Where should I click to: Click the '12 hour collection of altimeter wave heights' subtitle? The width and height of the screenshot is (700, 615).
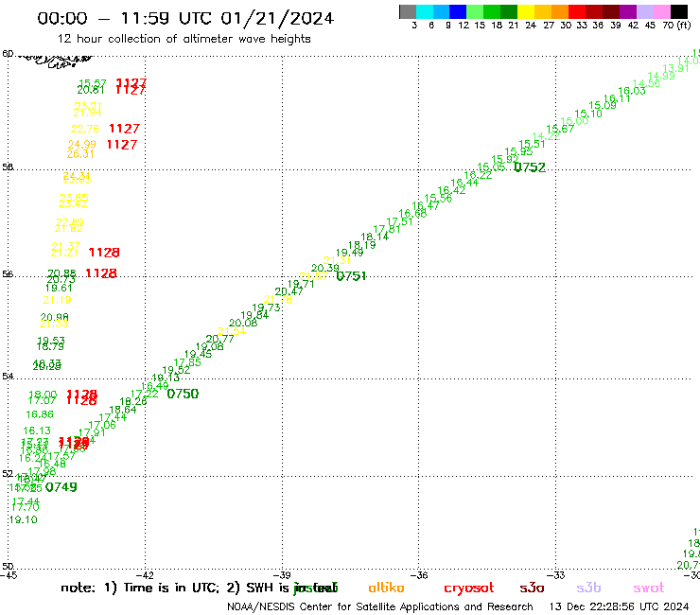(184, 39)
